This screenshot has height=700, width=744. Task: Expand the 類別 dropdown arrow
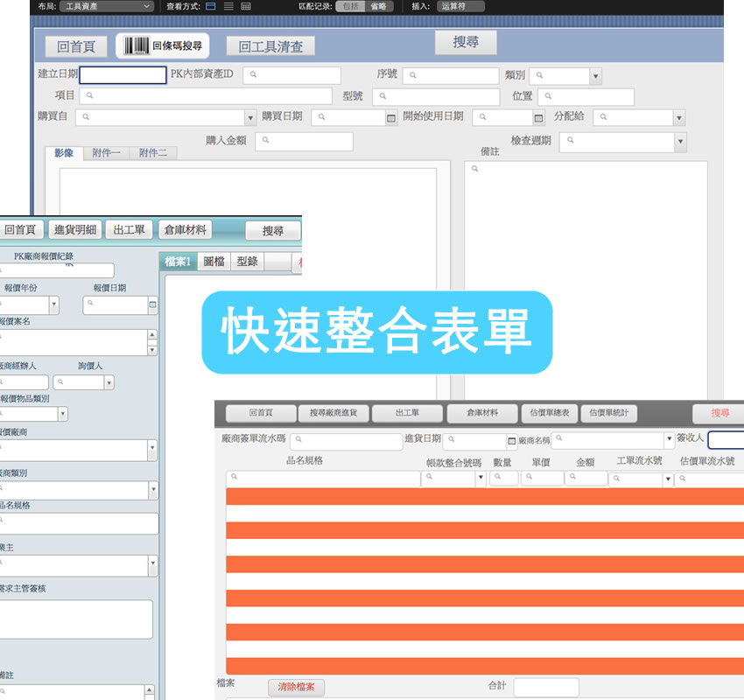coord(598,74)
